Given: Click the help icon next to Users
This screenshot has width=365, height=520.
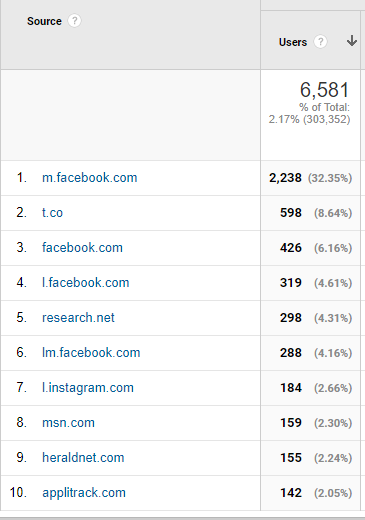Looking at the screenshot, I should point(320,42).
